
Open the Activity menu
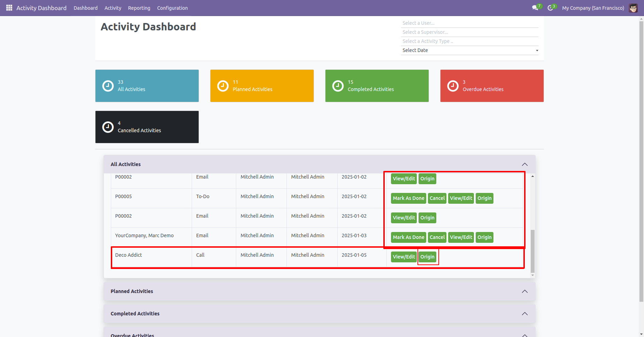pyautogui.click(x=113, y=8)
